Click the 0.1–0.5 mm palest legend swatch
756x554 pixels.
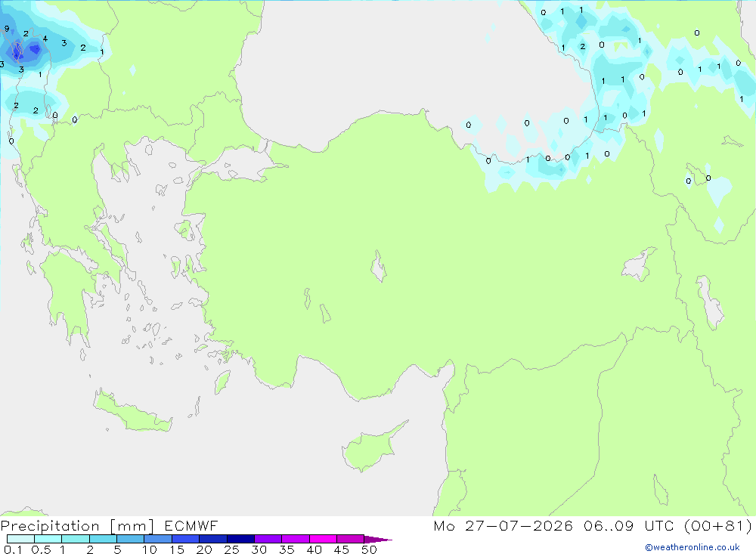[20, 539]
